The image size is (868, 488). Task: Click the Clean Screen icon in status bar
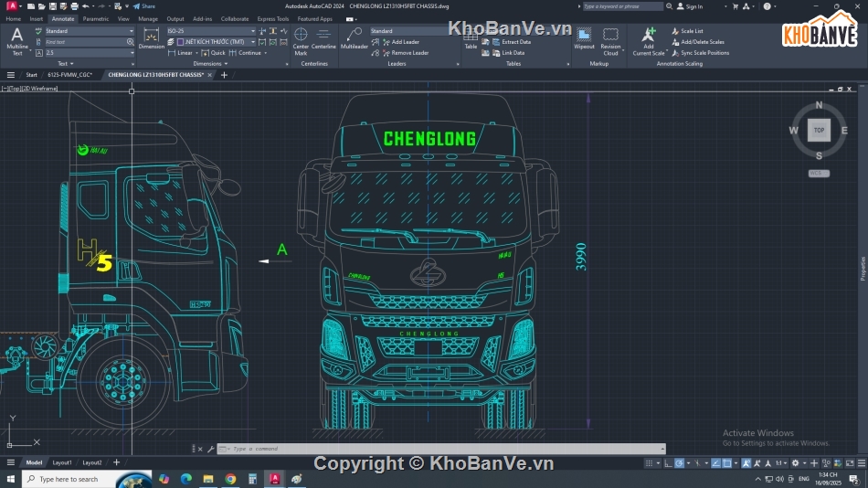pyautogui.click(x=850, y=463)
